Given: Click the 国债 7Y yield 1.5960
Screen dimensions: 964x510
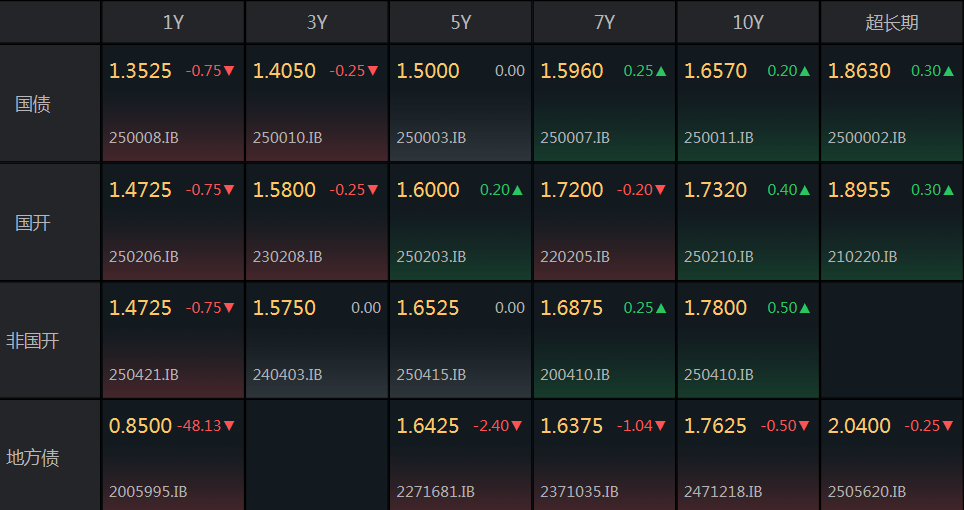Looking at the screenshot, I should tap(572, 71).
